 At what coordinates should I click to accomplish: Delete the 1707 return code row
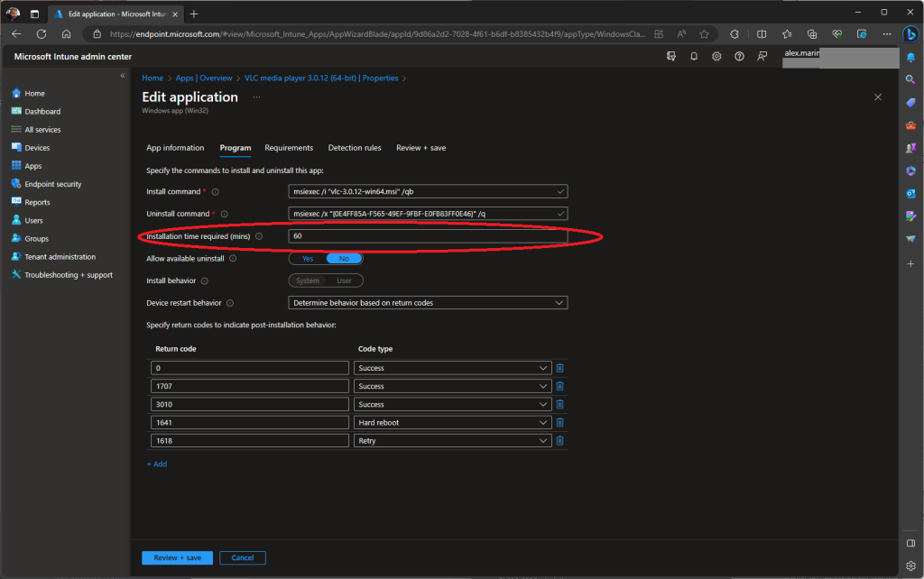click(559, 386)
